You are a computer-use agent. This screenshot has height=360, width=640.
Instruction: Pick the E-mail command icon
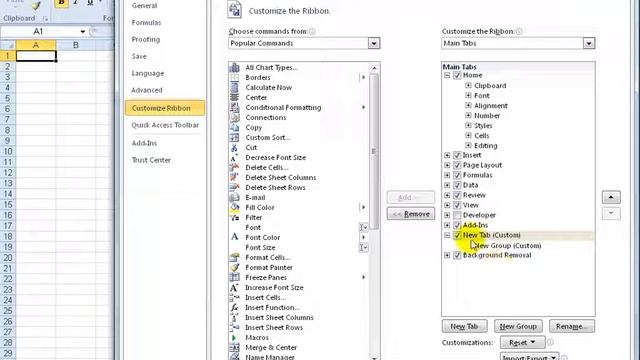coord(235,197)
